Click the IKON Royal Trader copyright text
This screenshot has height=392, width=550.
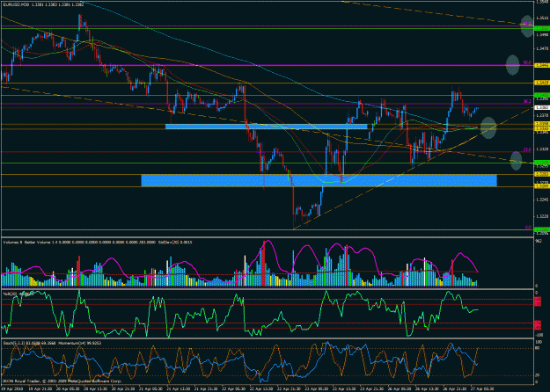62,381
